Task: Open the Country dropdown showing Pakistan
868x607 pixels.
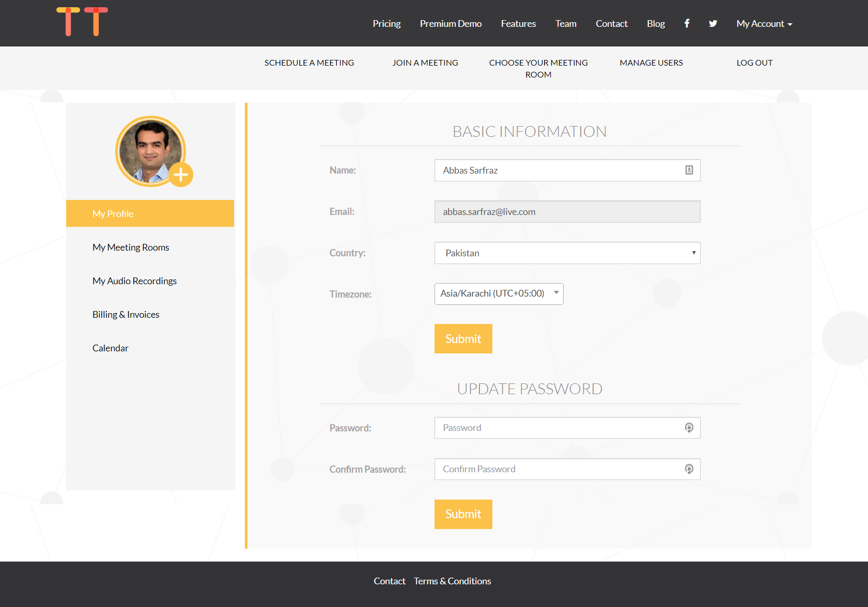Action: pos(567,253)
